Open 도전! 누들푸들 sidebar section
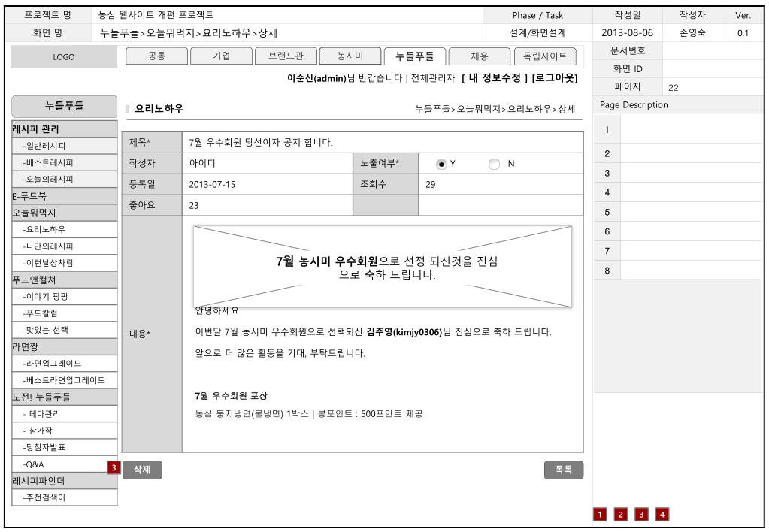 click(x=64, y=397)
